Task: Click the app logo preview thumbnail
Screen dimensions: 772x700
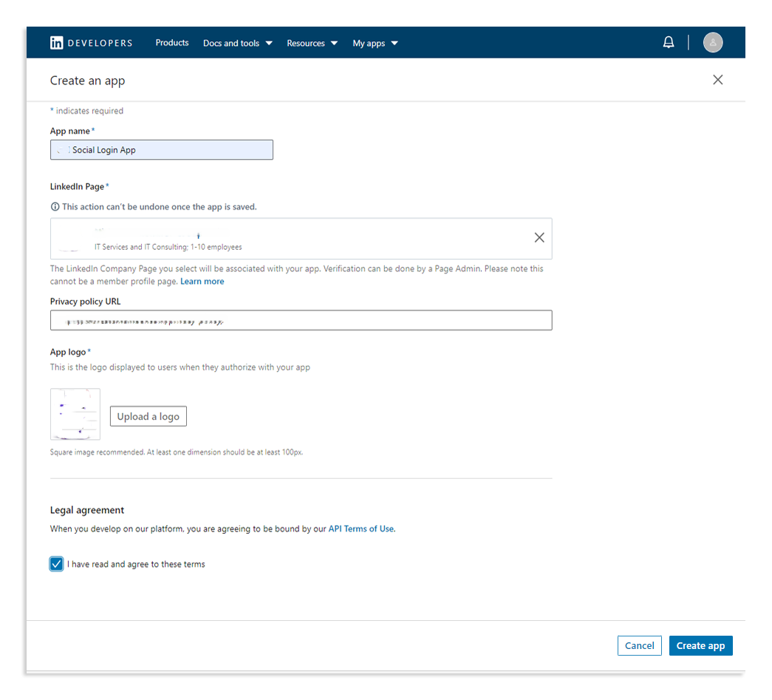Action: click(x=75, y=414)
